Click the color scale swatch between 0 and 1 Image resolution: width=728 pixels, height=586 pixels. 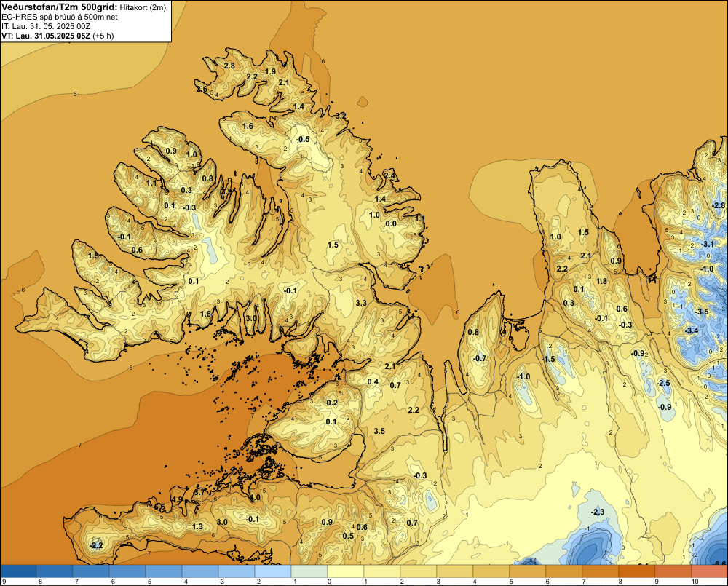click(x=346, y=571)
